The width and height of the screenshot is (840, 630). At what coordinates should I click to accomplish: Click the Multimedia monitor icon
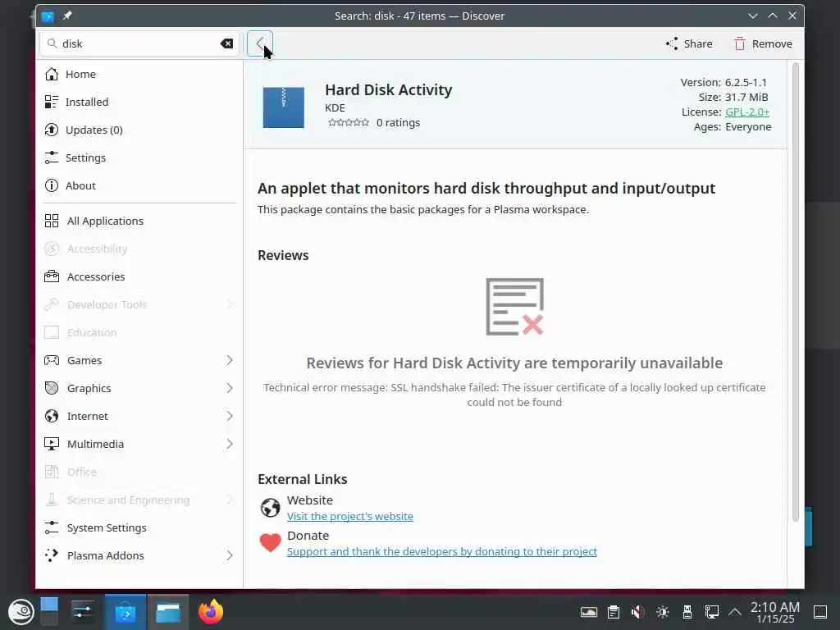click(52, 444)
